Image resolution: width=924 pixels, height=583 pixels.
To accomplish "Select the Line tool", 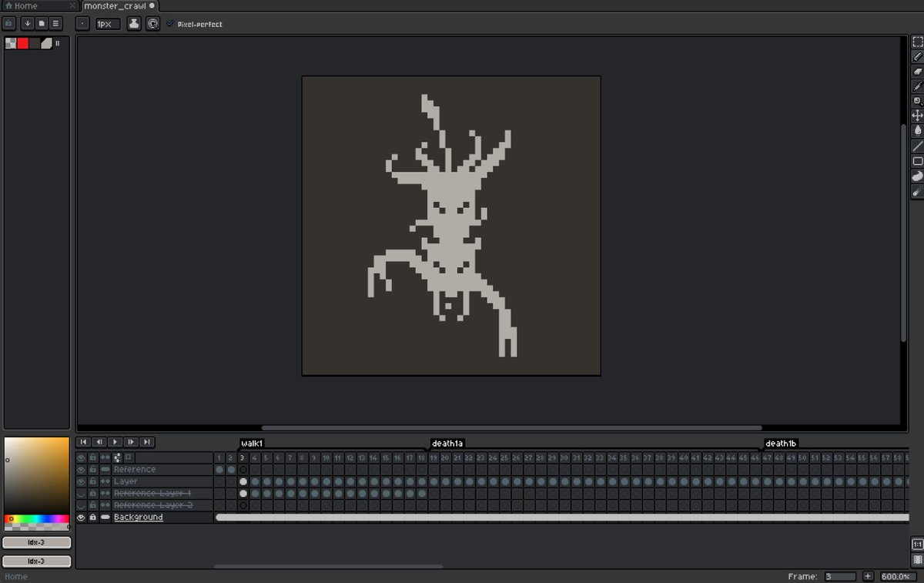I will click(x=917, y=146).
